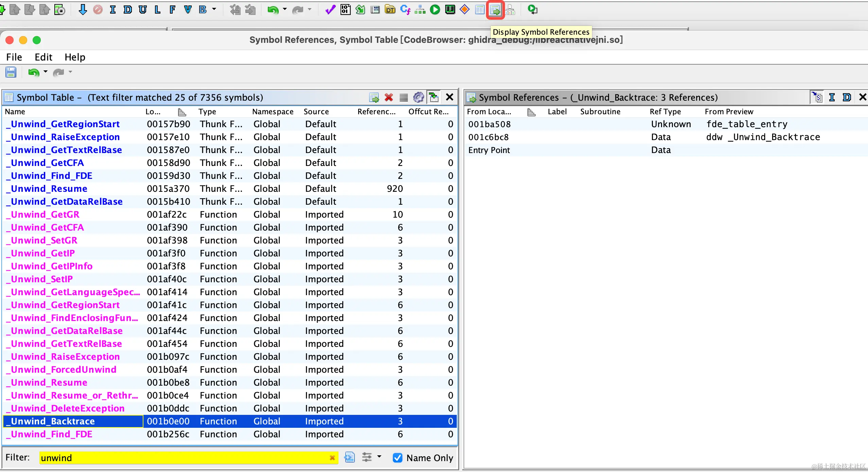Screen dimensions: 868x472
Task: Toggle the 'F' function navigation icon in main toolbar
Action: 172,10
